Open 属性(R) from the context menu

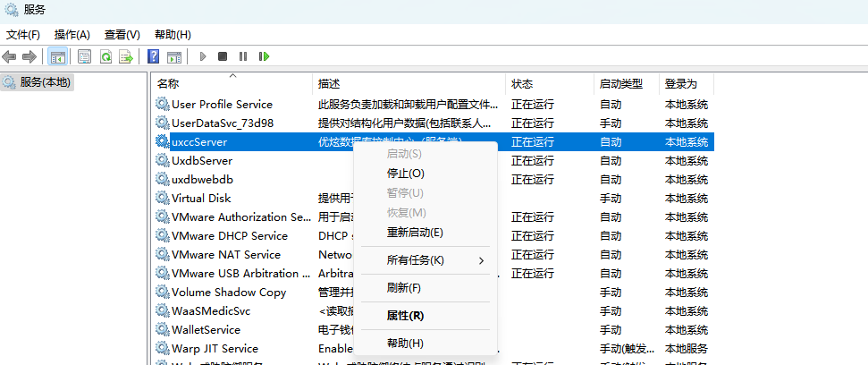pos(405,315)
